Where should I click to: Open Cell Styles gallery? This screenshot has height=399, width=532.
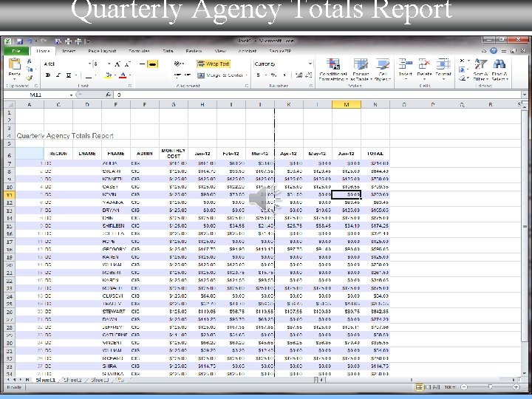383,69
